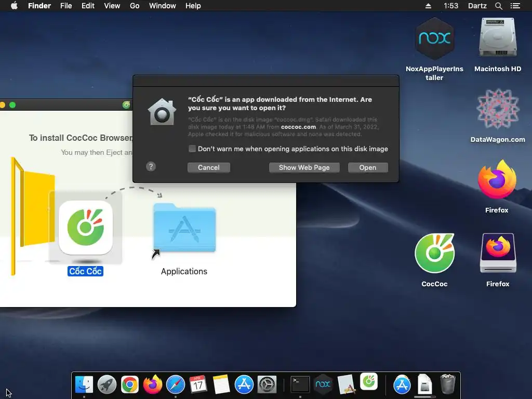Open System Preferences gear in the Dock
The height and width of the screenshot is (399, 532).
[267, 385]
